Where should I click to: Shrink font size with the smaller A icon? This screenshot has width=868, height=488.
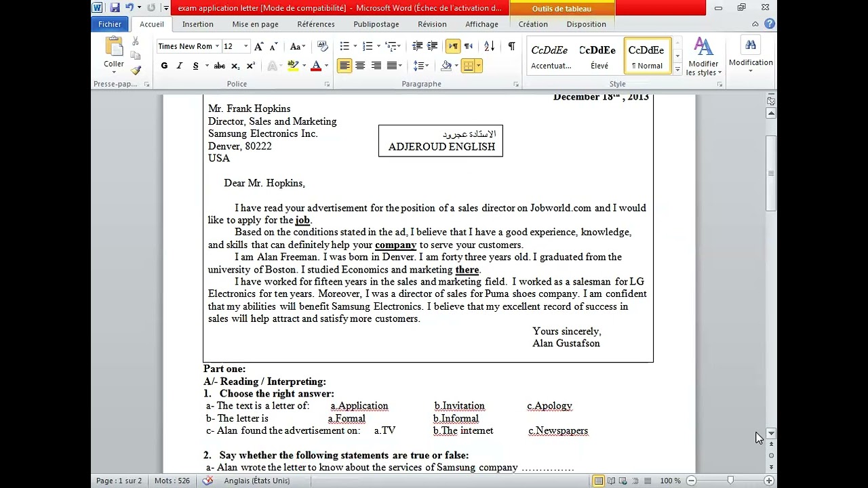pos(273,46)
